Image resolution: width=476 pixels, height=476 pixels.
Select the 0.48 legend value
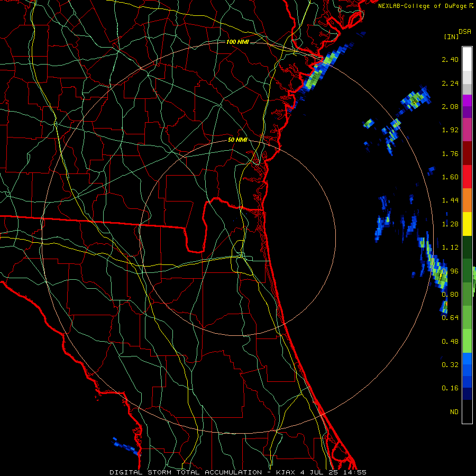point(450,342)
